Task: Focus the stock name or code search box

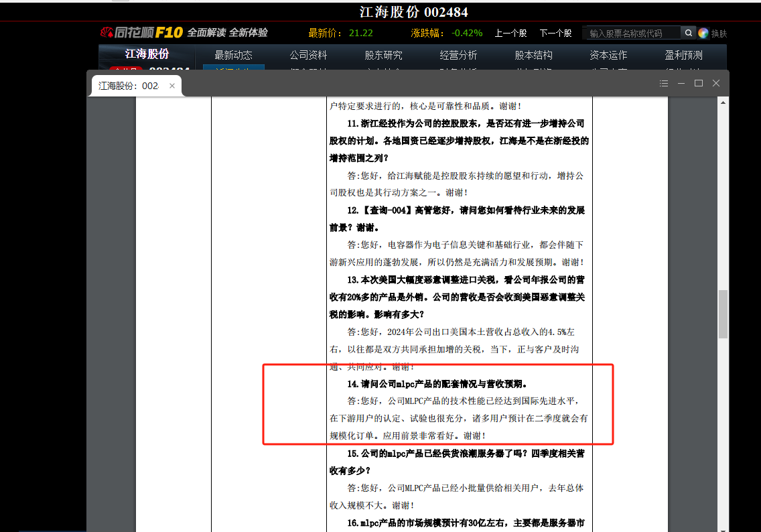Action: pyautogui.click(x=632, y=33)
